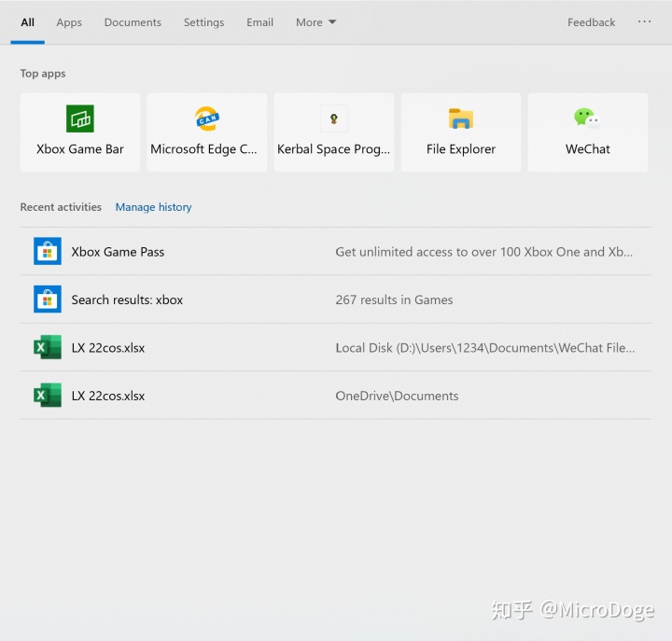Open the Xbox Game Bar app icon
The image size is (672, 641).
[80, 118]
